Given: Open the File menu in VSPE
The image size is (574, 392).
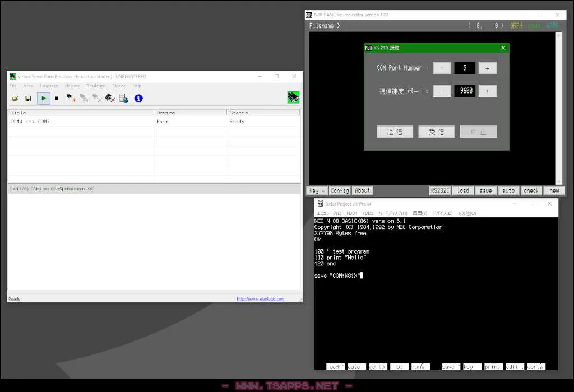Looking at the screenshot, I should click(x=13, y=86).
